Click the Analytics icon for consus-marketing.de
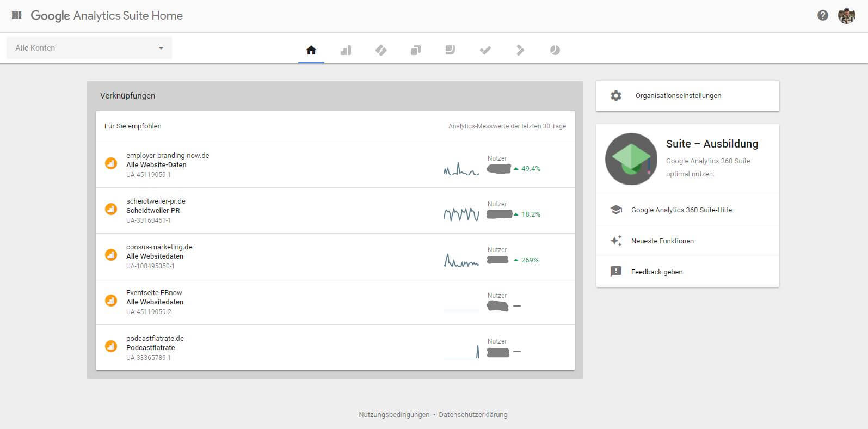 coord(111,254)
